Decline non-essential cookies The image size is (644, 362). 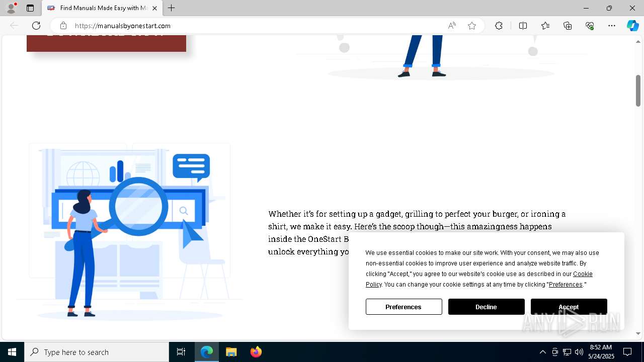[487, 307]
